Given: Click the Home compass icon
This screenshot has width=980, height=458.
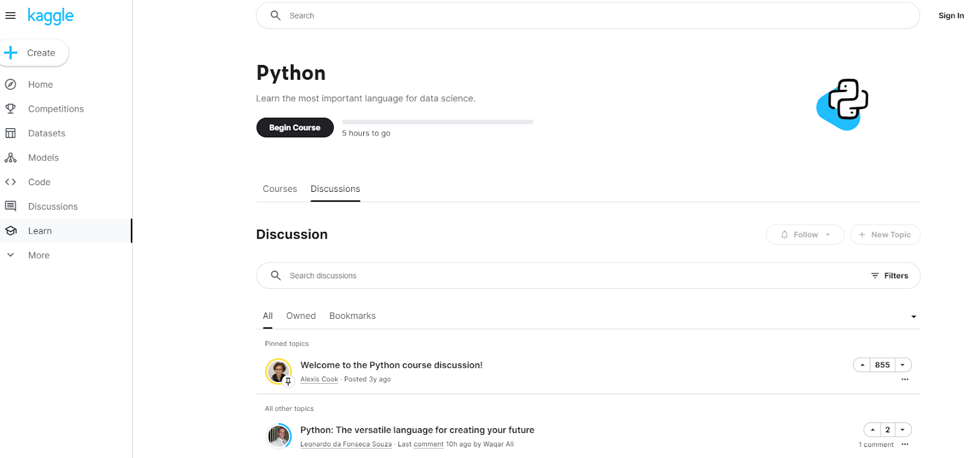Looking at the screenshot, I should (10, 85).
